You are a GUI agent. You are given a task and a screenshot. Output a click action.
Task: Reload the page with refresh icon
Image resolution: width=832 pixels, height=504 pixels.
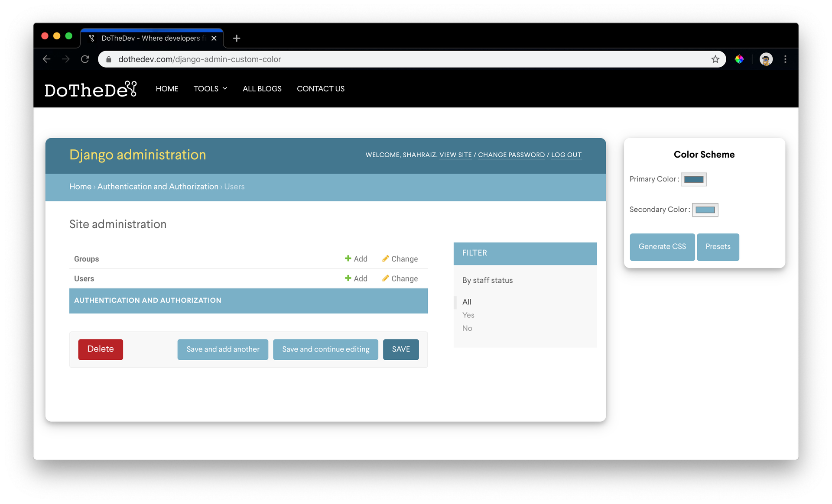coord(85,59)
